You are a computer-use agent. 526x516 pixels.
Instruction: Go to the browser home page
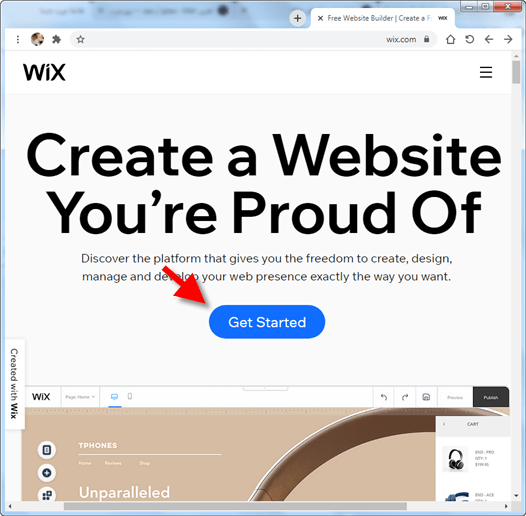coord(451,39)
